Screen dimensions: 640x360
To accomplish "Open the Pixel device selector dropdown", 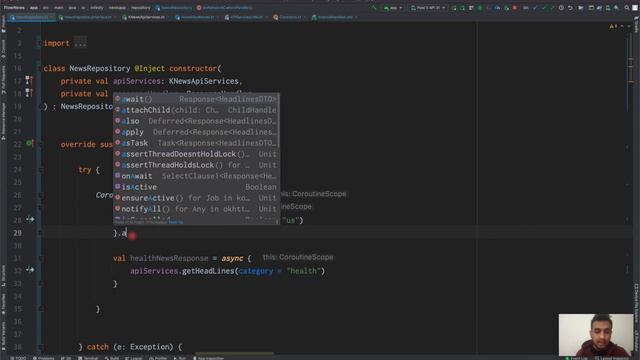I will pos(428,8).
